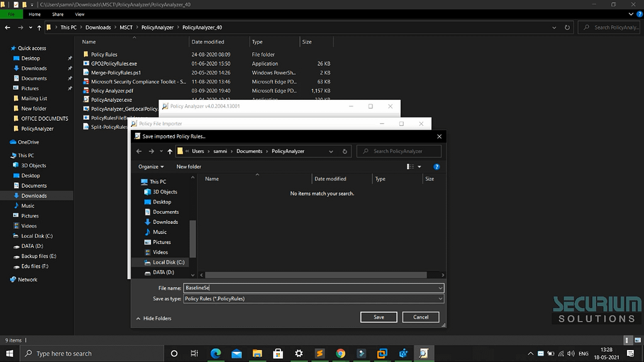
Task: Click the Documents breadcrumb in dialog path
Action: tap(249, 151)
